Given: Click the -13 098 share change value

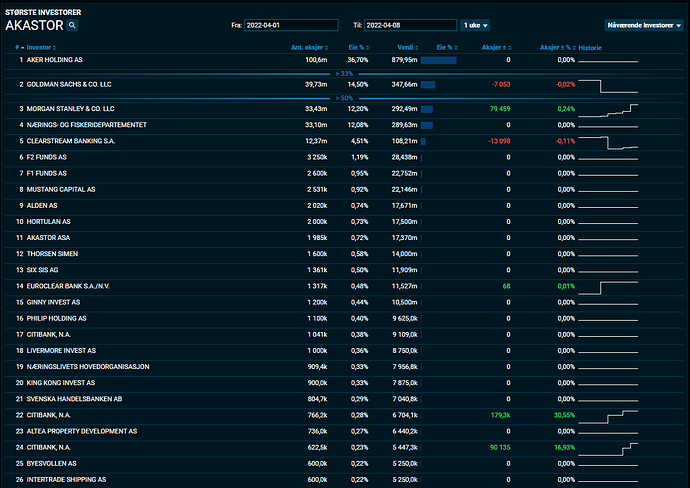Looking at the screenshot, I should [499, 141].
